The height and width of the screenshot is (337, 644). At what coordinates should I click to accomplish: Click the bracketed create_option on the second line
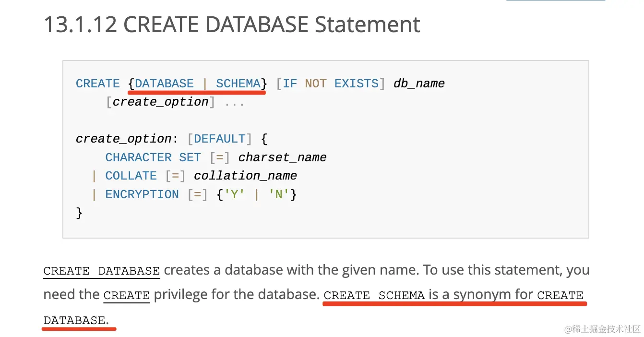click(x=160, y=102)
